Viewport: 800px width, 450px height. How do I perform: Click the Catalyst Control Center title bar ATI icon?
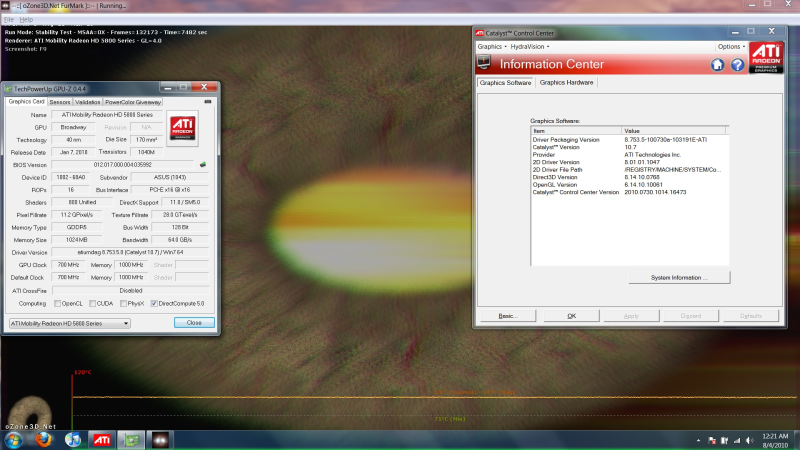tap(480, 33)
